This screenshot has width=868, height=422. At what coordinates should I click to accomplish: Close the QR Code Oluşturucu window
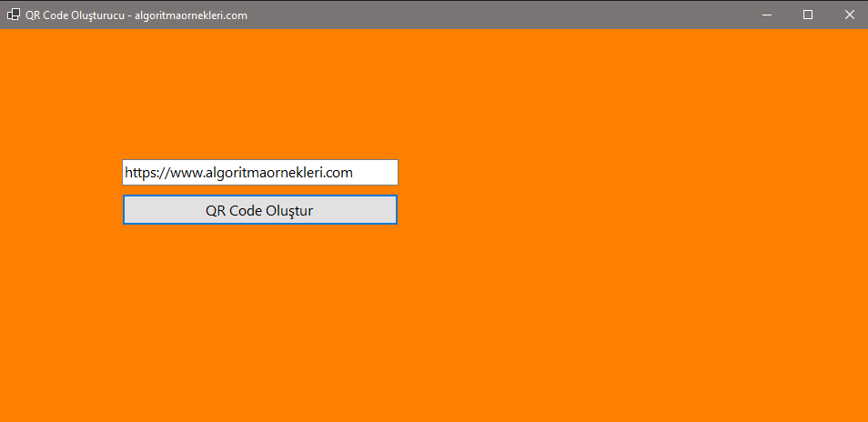849,15
